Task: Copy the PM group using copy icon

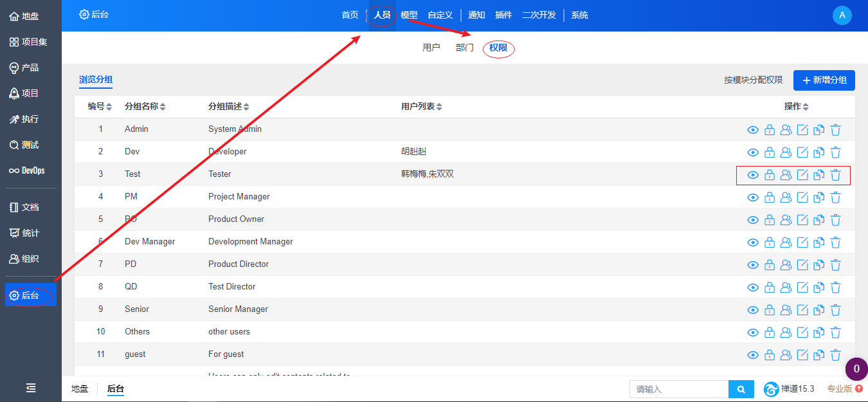Action: click(818, 197)
